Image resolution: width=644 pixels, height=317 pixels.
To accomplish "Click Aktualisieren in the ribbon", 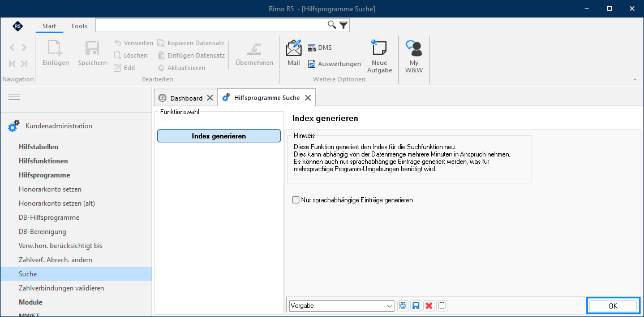I will pos(182,68).
